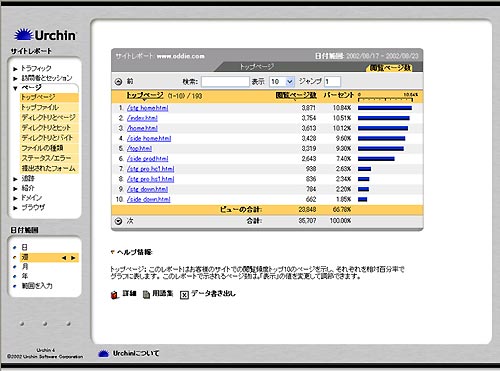This screenshot has width=500, height=371.
Task: Click the データ書き出し export icon
Action: pos(184,295)
